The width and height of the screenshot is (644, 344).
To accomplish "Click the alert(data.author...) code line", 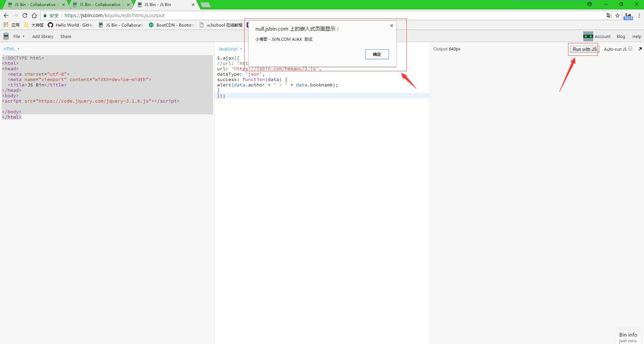I will point(277,85).
